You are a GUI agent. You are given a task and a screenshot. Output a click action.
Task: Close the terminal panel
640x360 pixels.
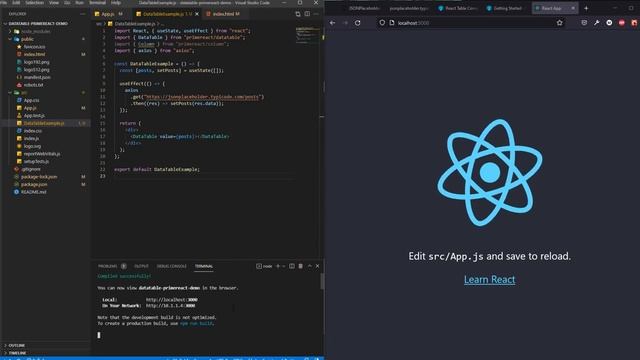click(x=318, y=266)
